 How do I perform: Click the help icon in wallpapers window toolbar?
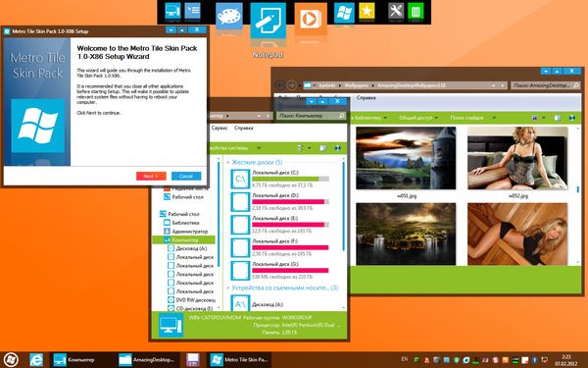[572, 118]
